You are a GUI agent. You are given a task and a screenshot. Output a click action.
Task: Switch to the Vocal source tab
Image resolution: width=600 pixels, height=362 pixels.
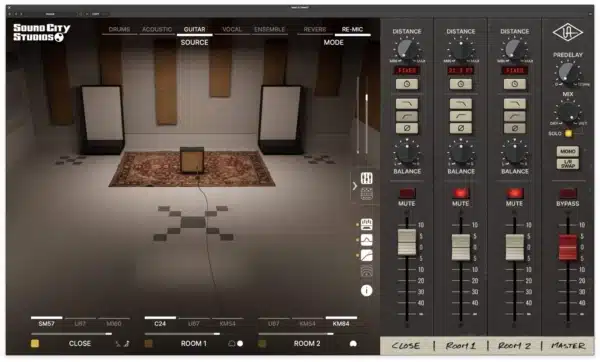pyautogui.click(x=232, y=29)
